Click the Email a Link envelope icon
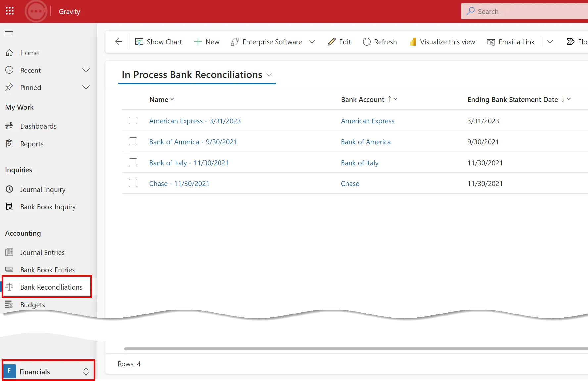 [x=491, y=42]
